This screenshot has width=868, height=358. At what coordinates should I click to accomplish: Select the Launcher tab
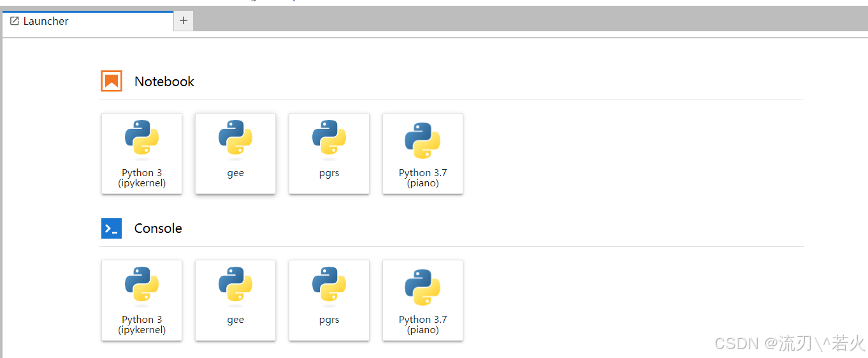click(x=88, y=21)
